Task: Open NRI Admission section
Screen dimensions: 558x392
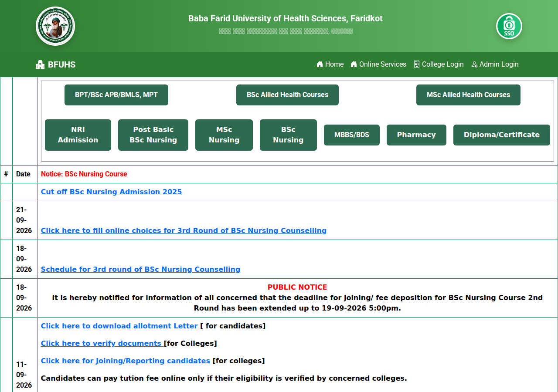Action: 78,135
